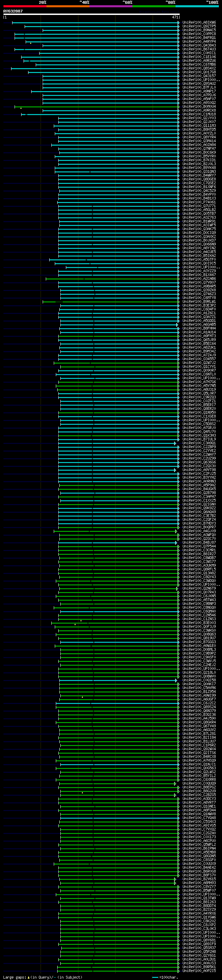The width and height of the screenshot is (222, 980).
Task: Click the cyan ~100% identity legend segment
Action: pyautogui.click(x=197, y=6)
